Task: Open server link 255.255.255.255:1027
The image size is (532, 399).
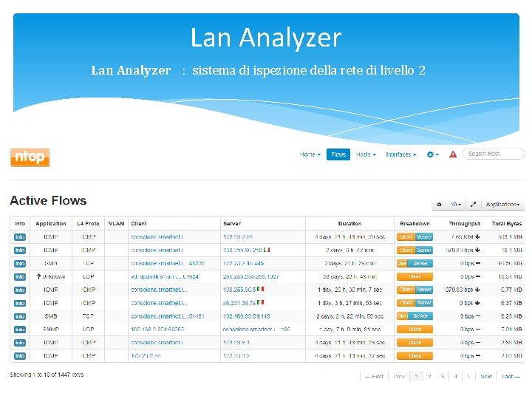Action: click(x=250, y=276)
